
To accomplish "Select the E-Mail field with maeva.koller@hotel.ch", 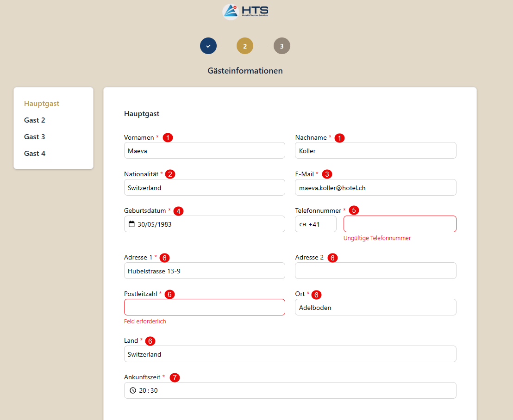I will coord(375,188).
